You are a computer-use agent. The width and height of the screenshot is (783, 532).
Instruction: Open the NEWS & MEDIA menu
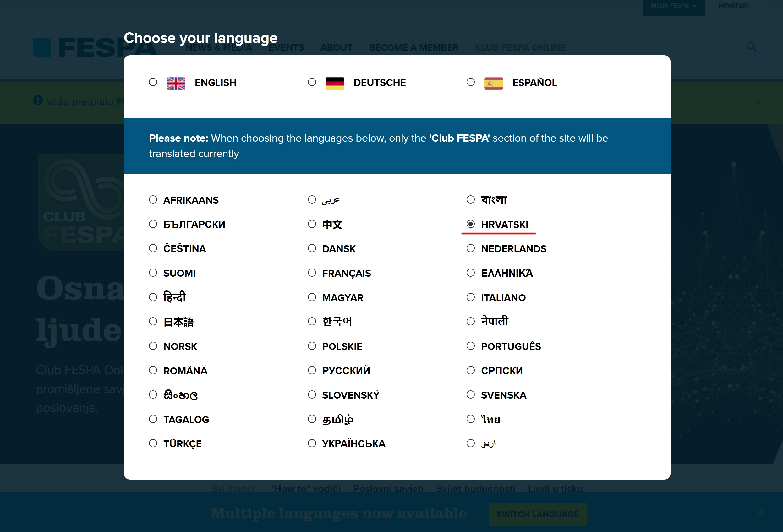(x=219, y=47)
